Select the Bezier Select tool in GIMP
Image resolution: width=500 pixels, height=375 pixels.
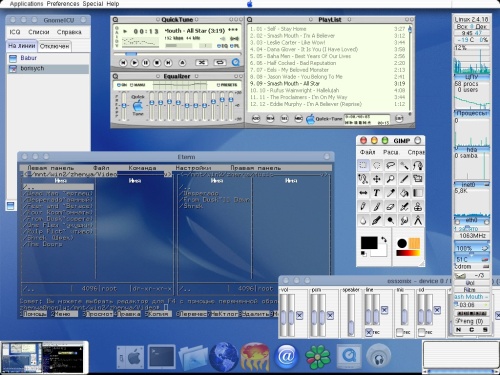click(x=418, y=165)
